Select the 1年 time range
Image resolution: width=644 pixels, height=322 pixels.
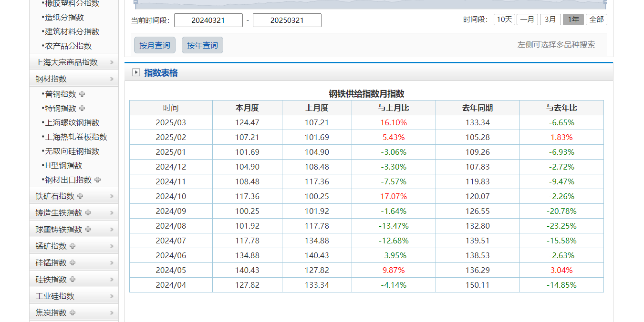point(573,20)
